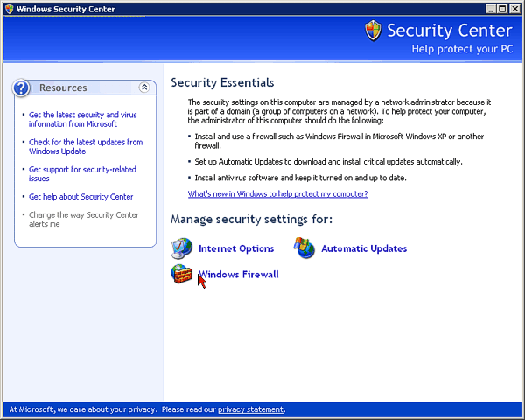Viewport: 525px width, 420px height.
Task: Click the title bar shield icon
Action: click(10, 9)
